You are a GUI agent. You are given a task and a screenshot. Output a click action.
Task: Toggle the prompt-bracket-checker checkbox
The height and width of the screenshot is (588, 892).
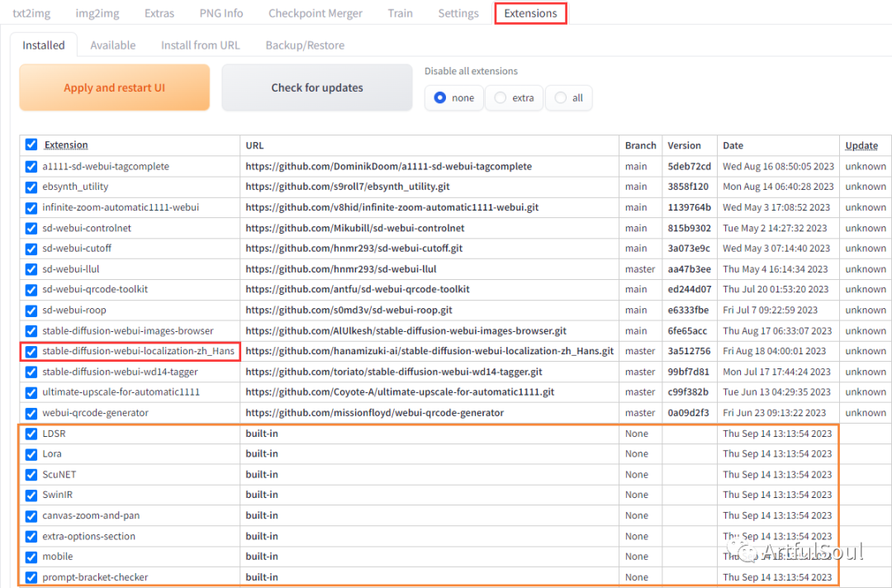point(31,577)
